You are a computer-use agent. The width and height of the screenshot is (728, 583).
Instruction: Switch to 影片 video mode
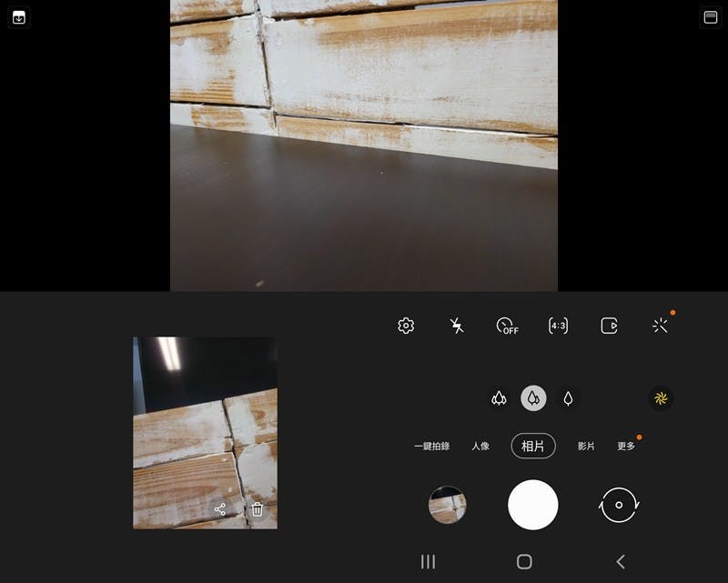[586, 447]
